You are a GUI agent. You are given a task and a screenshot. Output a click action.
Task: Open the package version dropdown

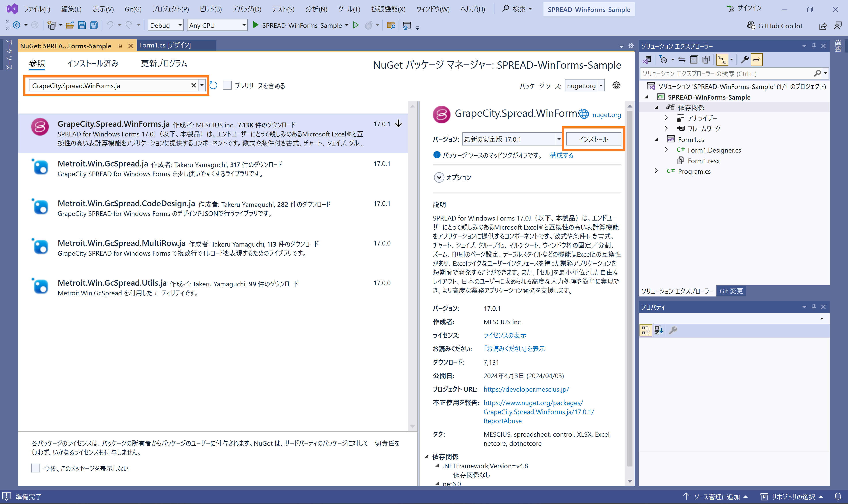point(512,139)
